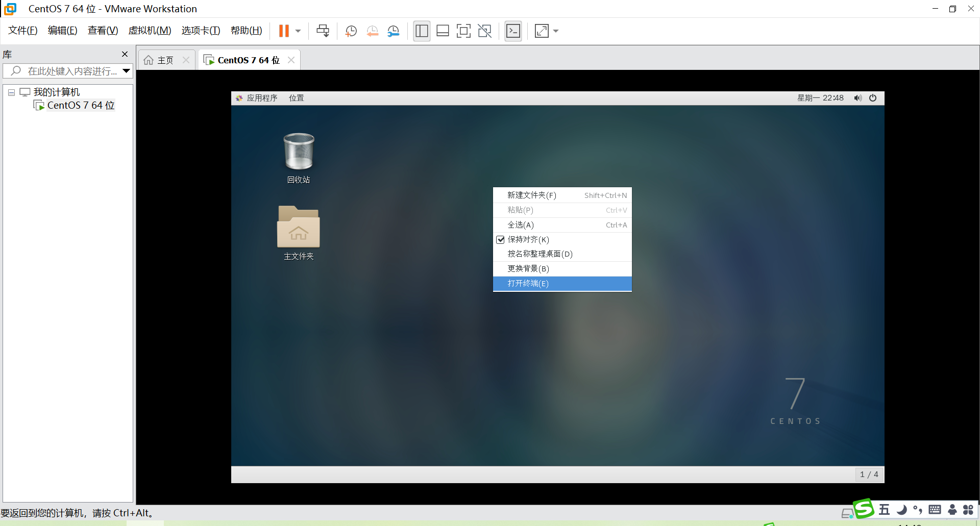Select the 主文件夹 home folder icon
The width and height of the screenshot is (980, 526).
(299, 233)
